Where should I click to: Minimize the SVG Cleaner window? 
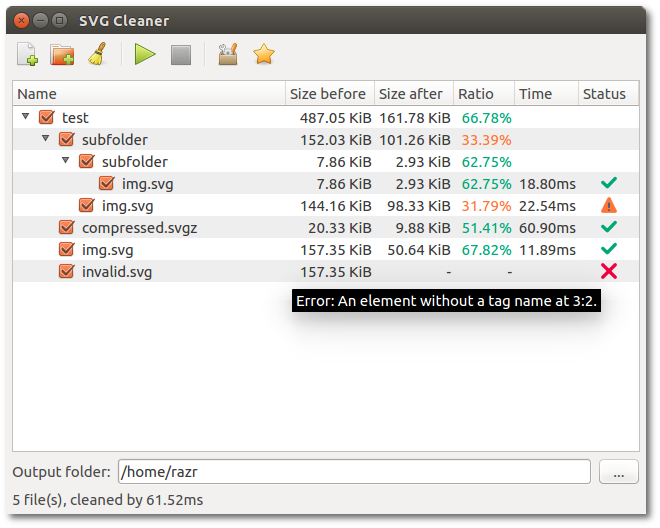pos(40,20)
